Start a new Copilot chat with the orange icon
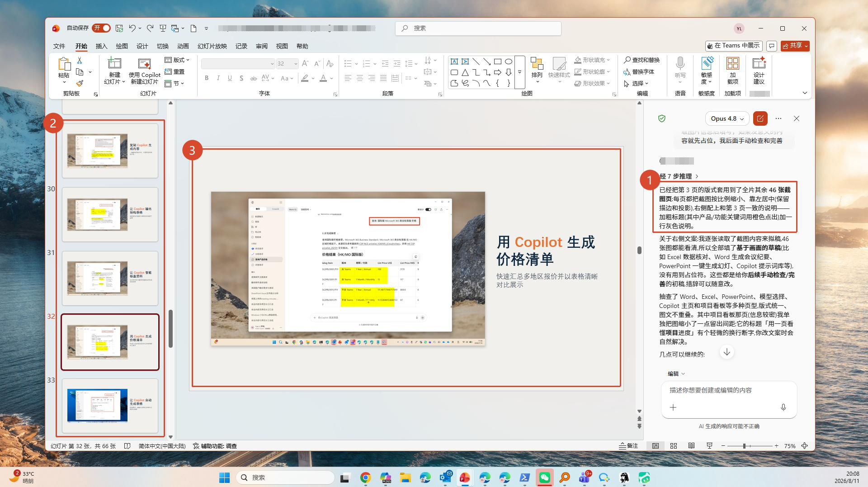This screenshot has width=868, height=487. [x=760, y=118]
